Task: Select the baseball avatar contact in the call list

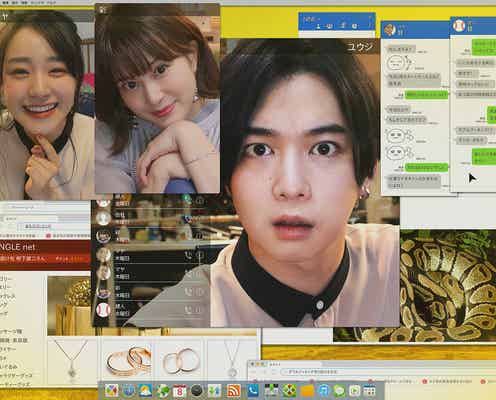Action: [103, 310]
